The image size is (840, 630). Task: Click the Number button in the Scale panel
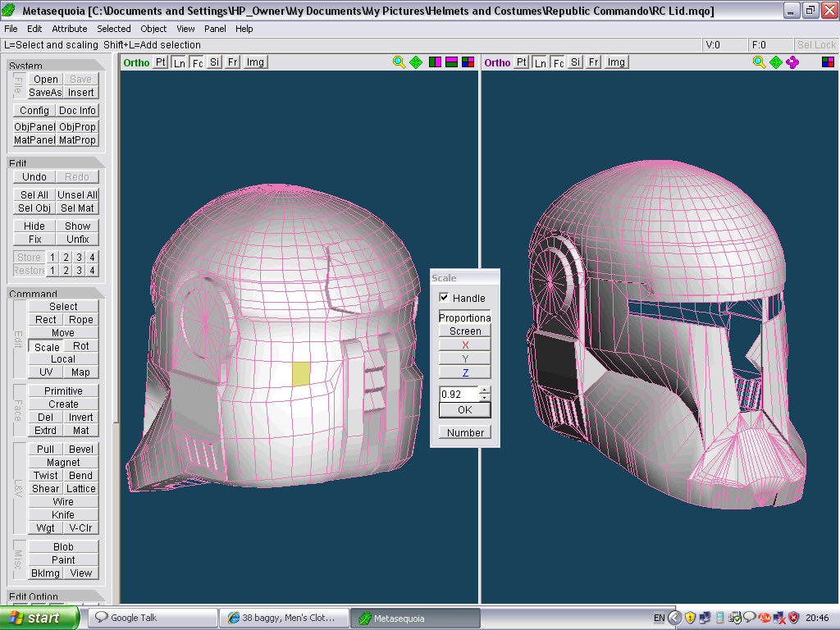(x=465, y=432)
